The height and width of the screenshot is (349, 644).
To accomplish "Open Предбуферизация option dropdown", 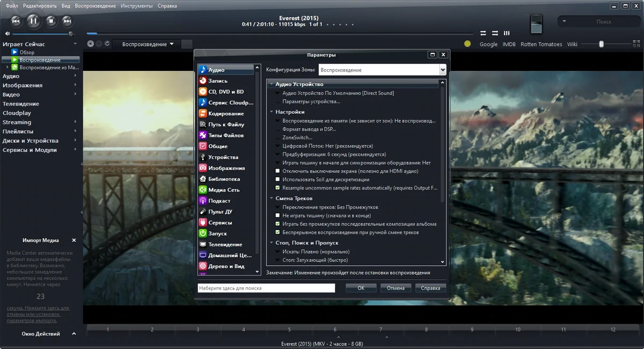I will click(277, 155).
